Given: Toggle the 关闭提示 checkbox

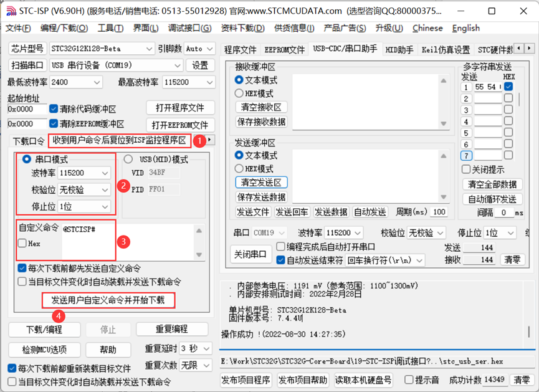Looking at the screenshot, I should 465,169.
